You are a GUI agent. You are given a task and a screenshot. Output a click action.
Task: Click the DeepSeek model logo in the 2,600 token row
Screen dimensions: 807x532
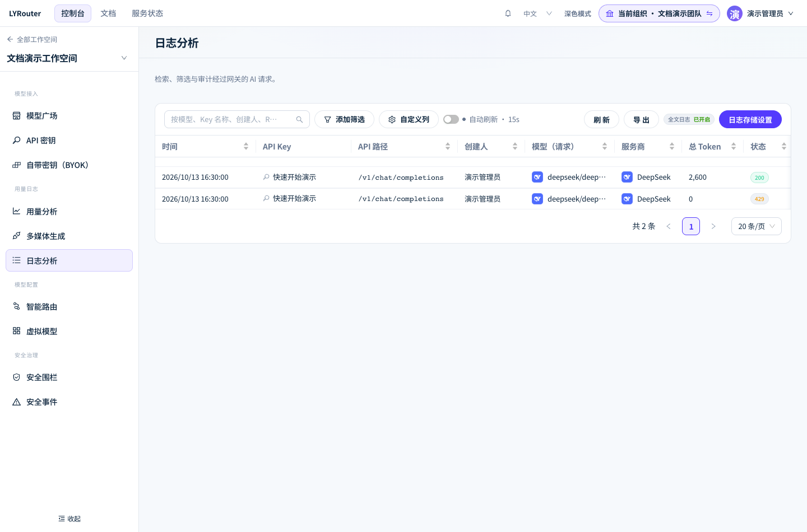coord(537,177)
